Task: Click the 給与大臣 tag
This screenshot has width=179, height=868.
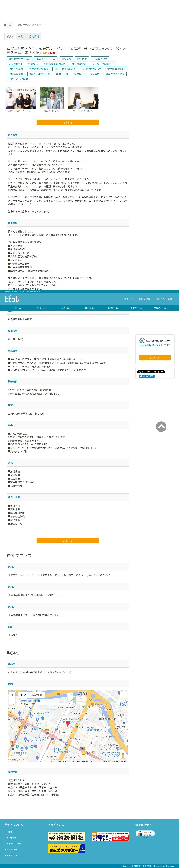Action: pyautogui.click(x=82, y=59)
